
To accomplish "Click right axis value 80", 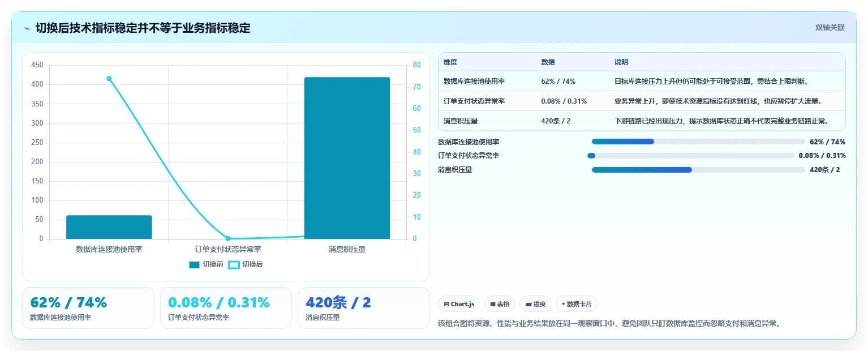I will click(x=416, y=65).
